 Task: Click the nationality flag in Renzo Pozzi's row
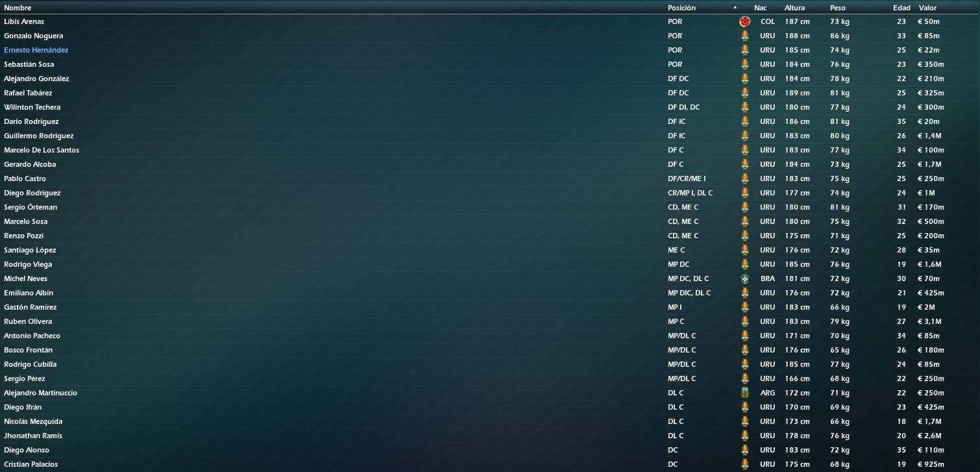(x=744, y=236)
